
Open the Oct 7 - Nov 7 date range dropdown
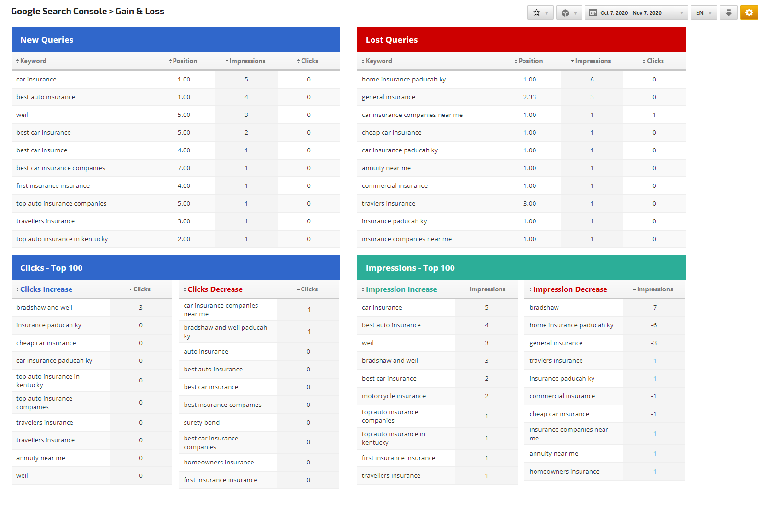pyautogui.click(x=636, y=13)
